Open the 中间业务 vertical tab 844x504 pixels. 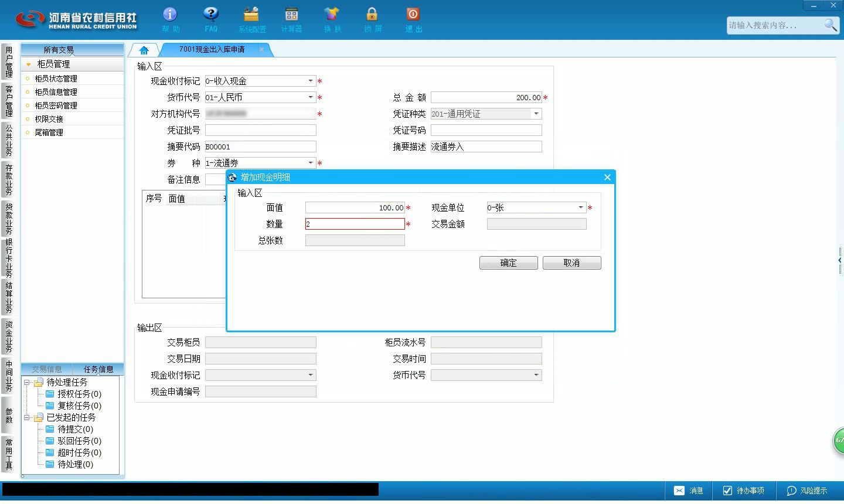[8, 376]
